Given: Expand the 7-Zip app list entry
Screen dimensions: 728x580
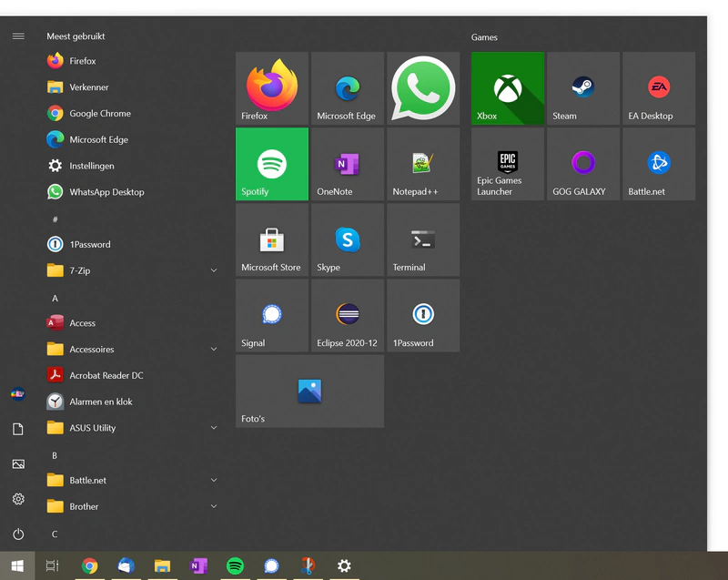Looking at the screenshot, I should tap(213, 270).
